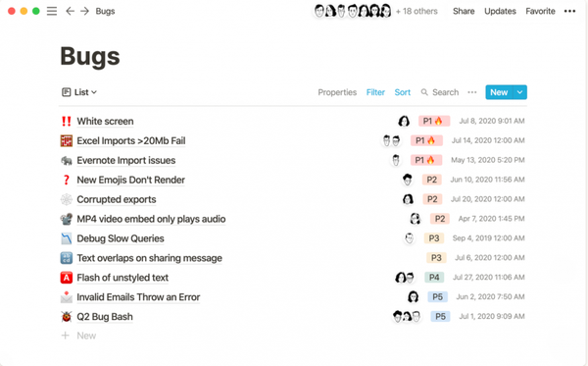Open the sidebar hamburger menu
The height and width of the screenshot is (366, 588).
click(52, 11)
